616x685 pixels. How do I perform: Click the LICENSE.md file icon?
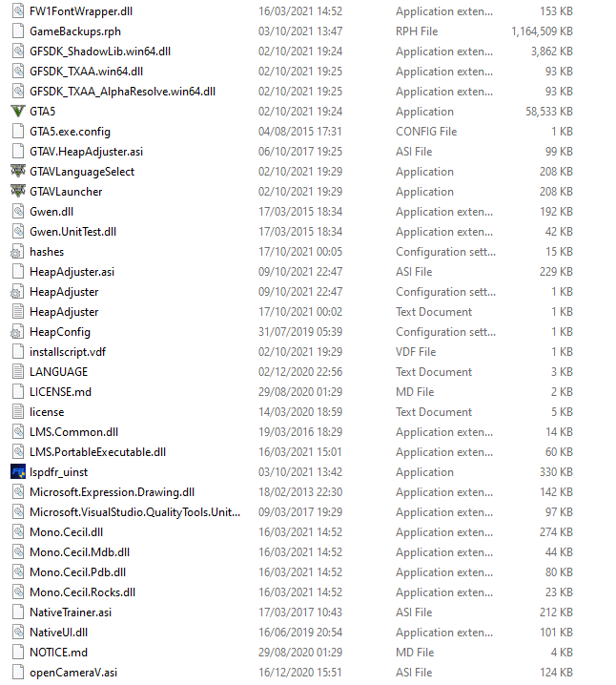pyautogui.click(x=18, y=392)
